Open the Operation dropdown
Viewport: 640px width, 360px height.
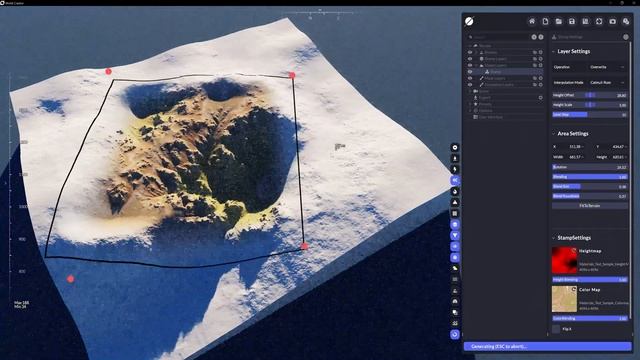[607, 67]
